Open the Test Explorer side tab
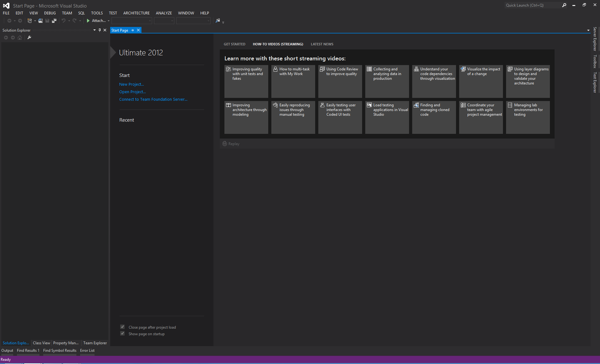 [595, 82]
